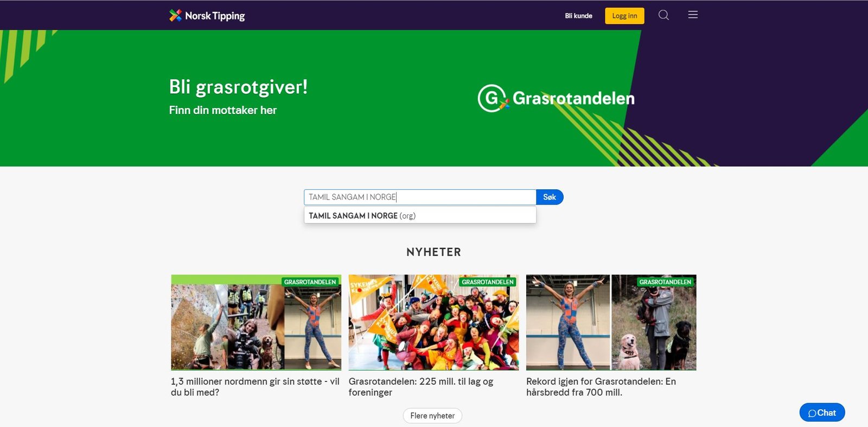
Task: Open the clown group news thumbnail
Action: pos(433,322)
